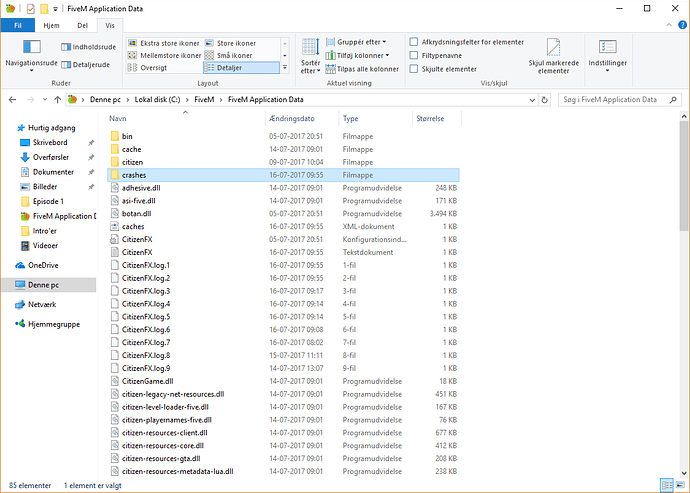Screen dimensions: 690x493
Task: Open the Fil menu
Action: tap(18, 26)
